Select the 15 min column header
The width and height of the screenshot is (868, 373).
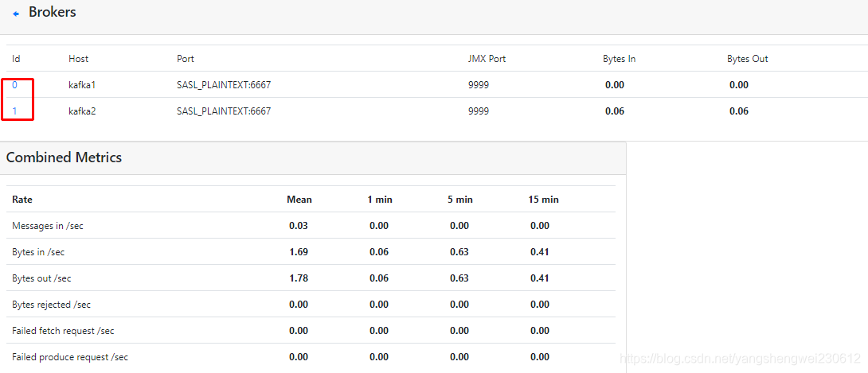point(544,199)
